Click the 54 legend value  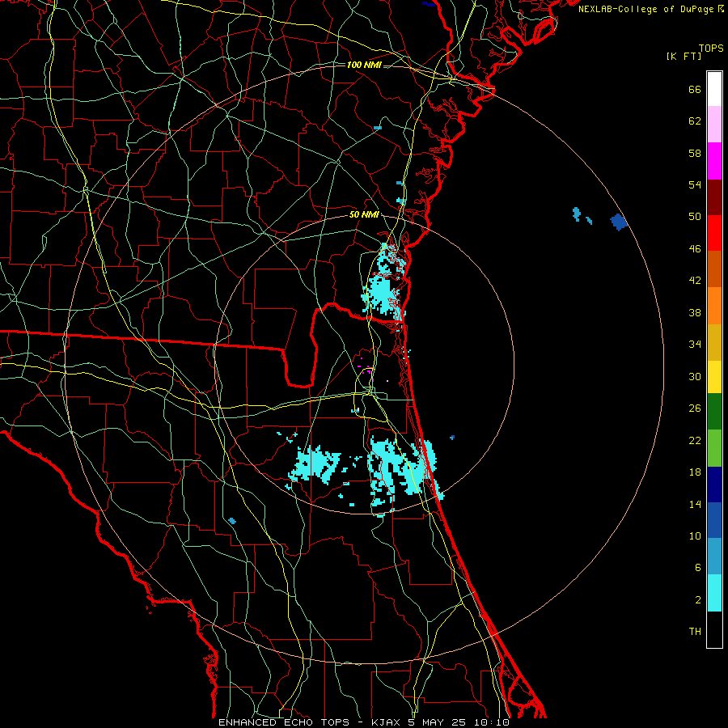[x=695, y=184]
